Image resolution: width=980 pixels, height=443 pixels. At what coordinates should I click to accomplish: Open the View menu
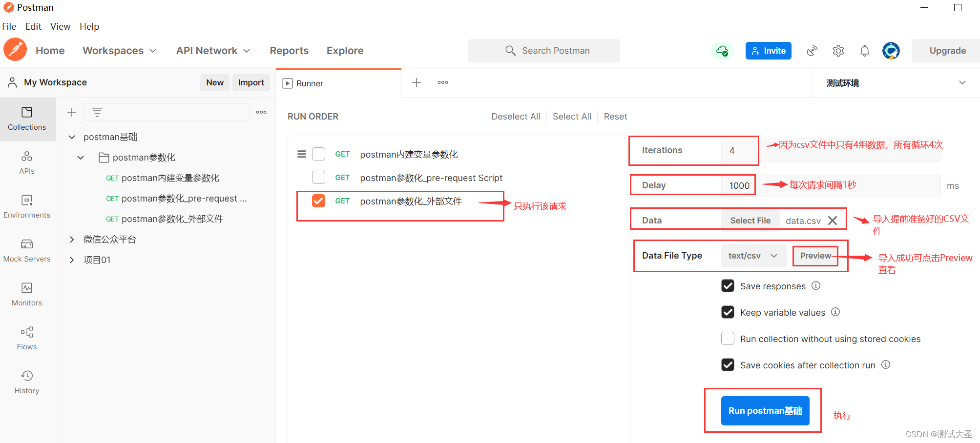click(61, 26)
